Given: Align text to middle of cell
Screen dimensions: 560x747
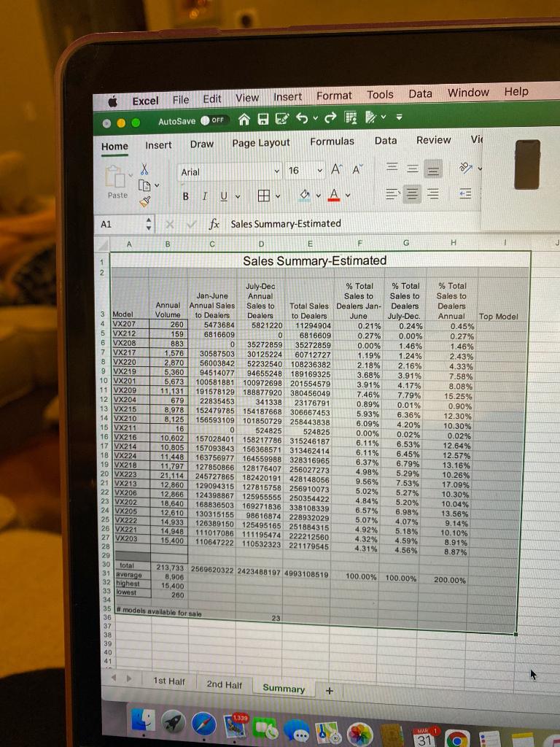Looking at the screenshot, I should pyautogui.click(x=413, y=169).
